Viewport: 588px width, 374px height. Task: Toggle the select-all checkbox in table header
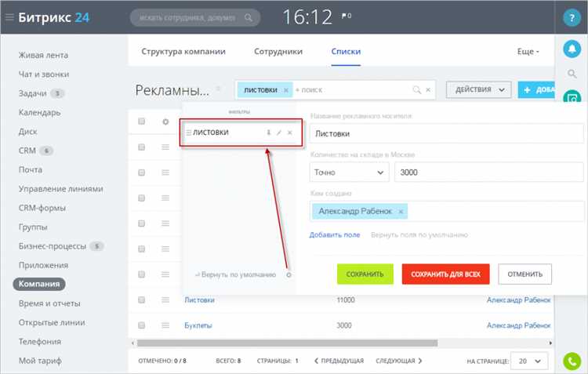(x=141, y=122)
